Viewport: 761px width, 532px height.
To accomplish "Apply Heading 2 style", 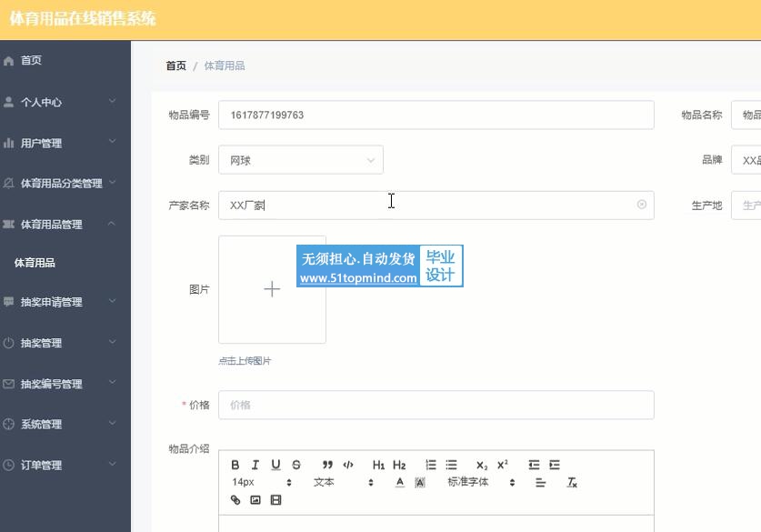I will click(399, 465).
